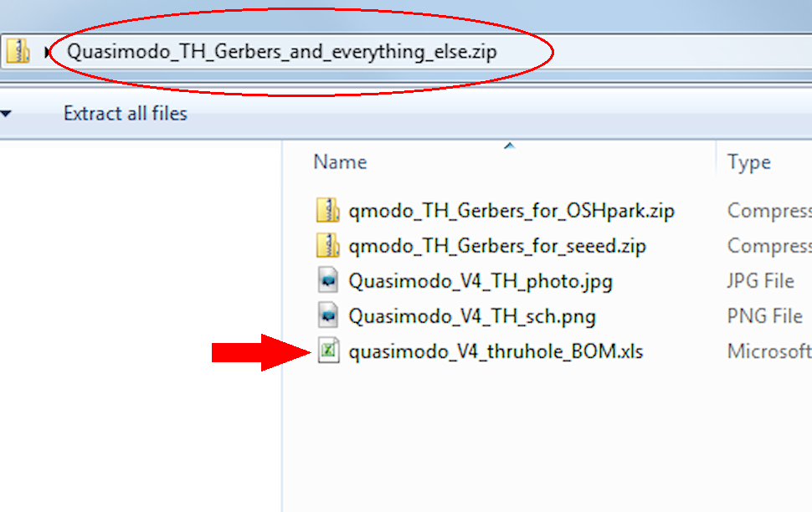Sort files by the Name column
812x512 pixels.
point(340,162)
